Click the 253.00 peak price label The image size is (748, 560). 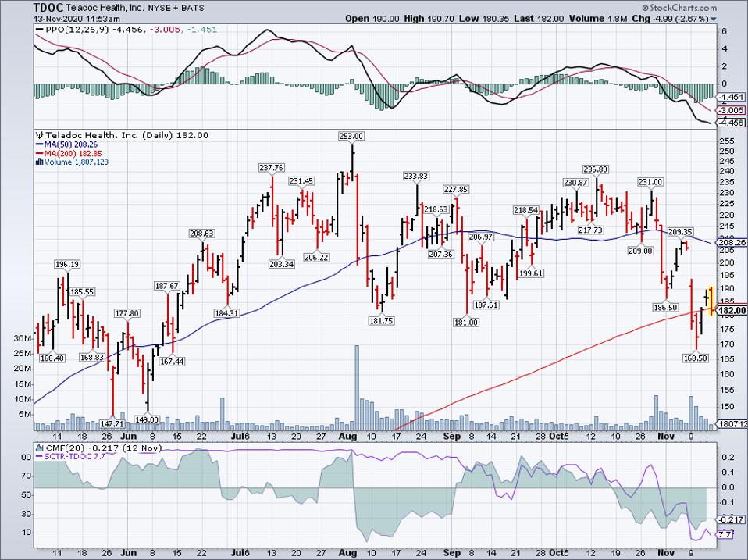coord(351,136)
